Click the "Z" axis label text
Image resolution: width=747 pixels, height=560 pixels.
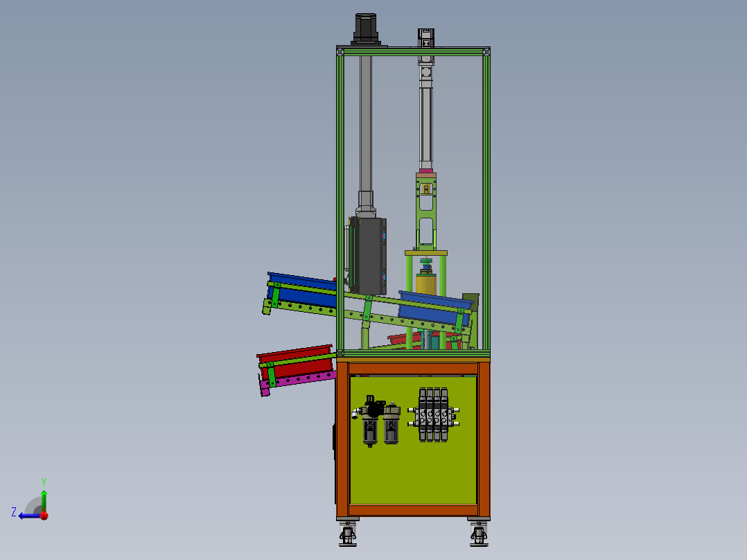click(x=14, y=512)
